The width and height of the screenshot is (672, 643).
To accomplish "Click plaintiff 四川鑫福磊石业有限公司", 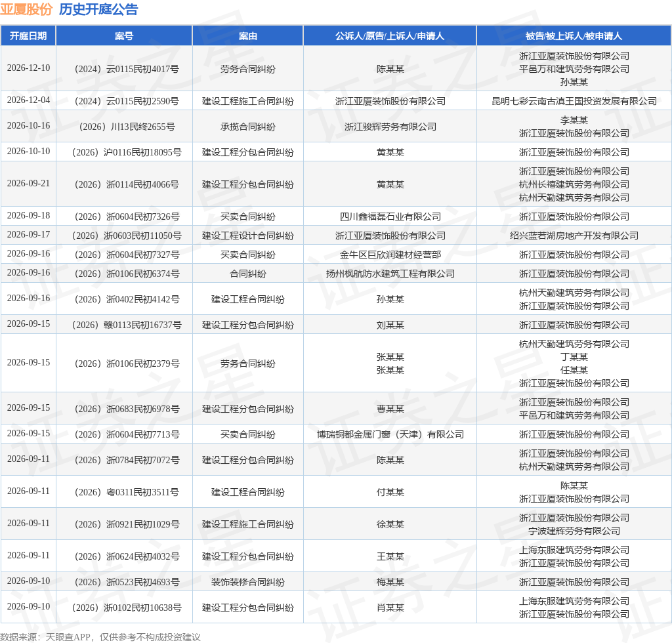I will (x=390, y=217).
